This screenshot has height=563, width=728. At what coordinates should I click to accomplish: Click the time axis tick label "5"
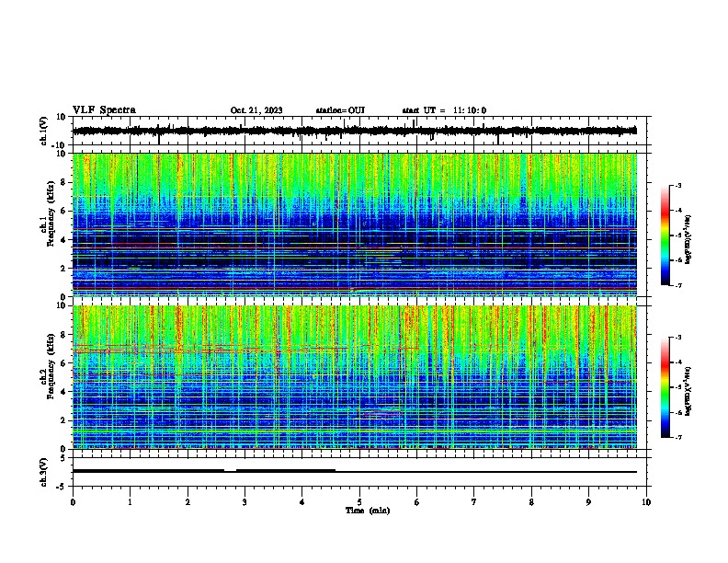pos(359,502)
